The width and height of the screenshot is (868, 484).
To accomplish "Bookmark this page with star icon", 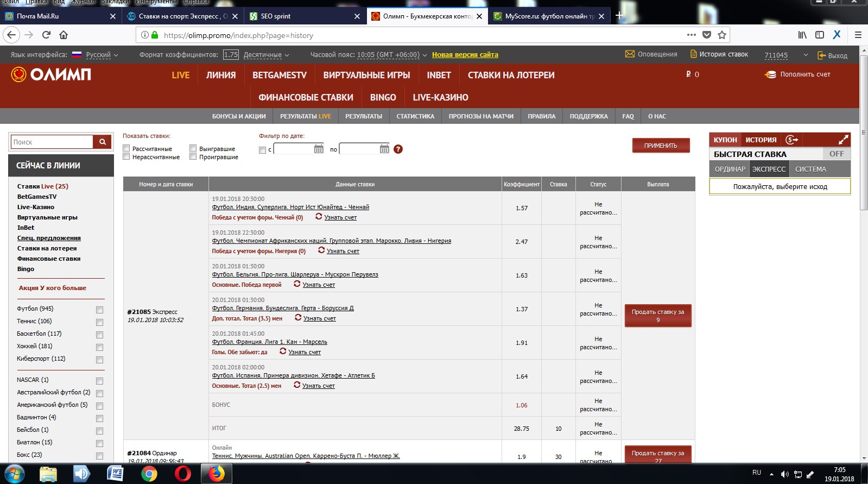I will click(721, 35).
